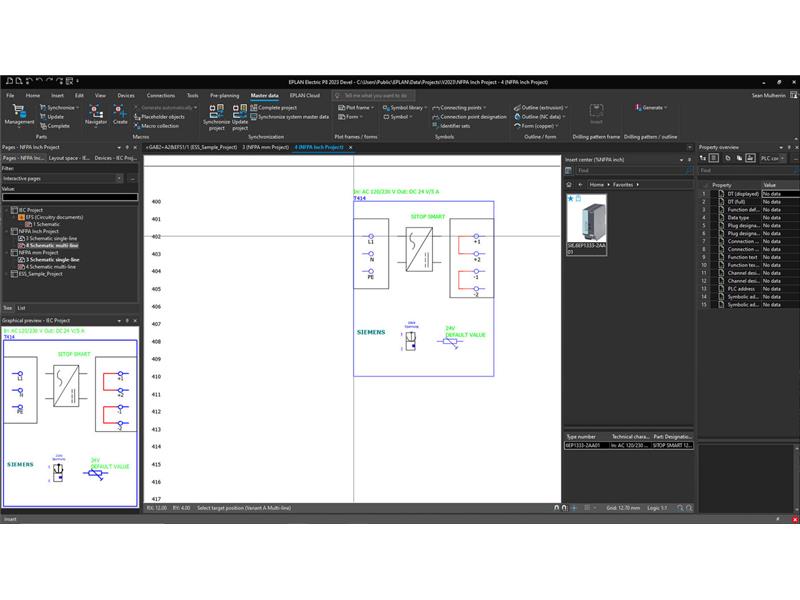800x600 pixels.
Task: Click the third Property overview toolbar icon
Action: coord(728,158)
